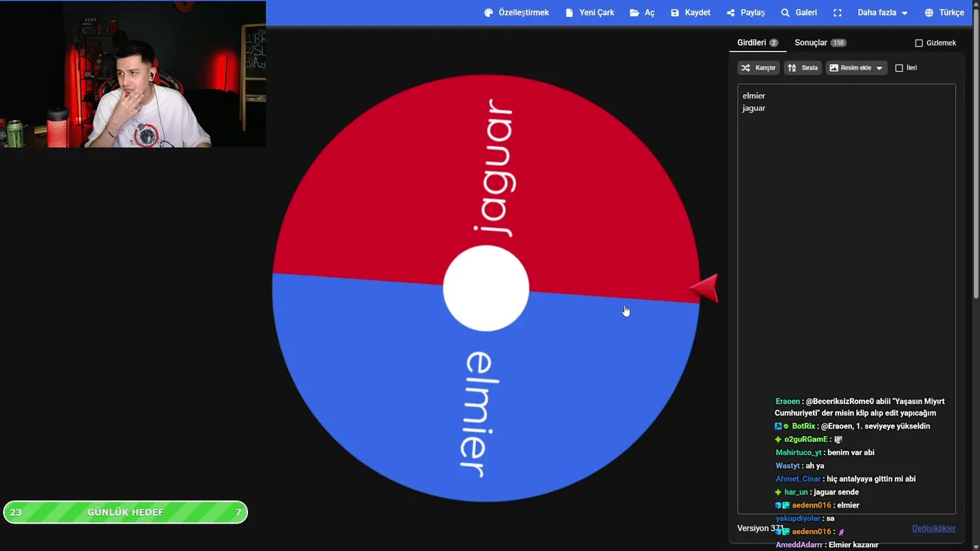Viewport: 980px width, 551px height.
Task: Click the elmier entry text
Action: click(753, 96)
